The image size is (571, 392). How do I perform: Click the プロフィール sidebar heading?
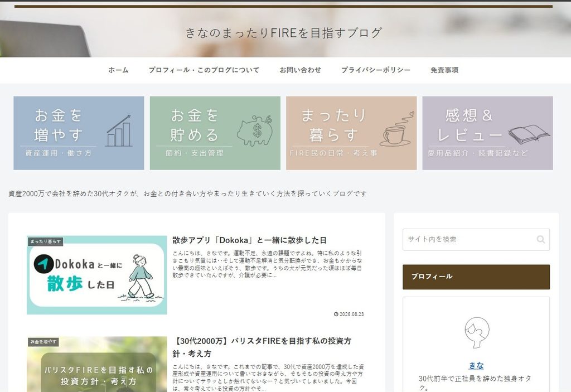tap(476, 277)
